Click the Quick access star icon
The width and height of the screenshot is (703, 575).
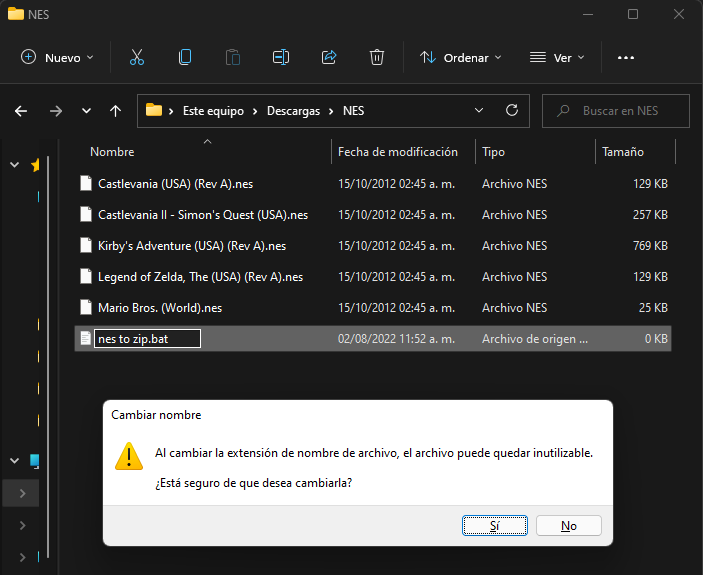tap(35, 165)
